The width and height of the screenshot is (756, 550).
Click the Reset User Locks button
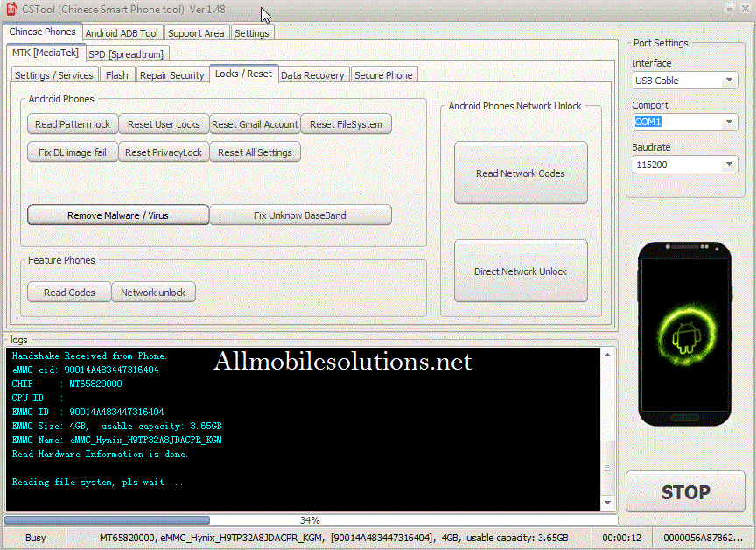[164, 124]
